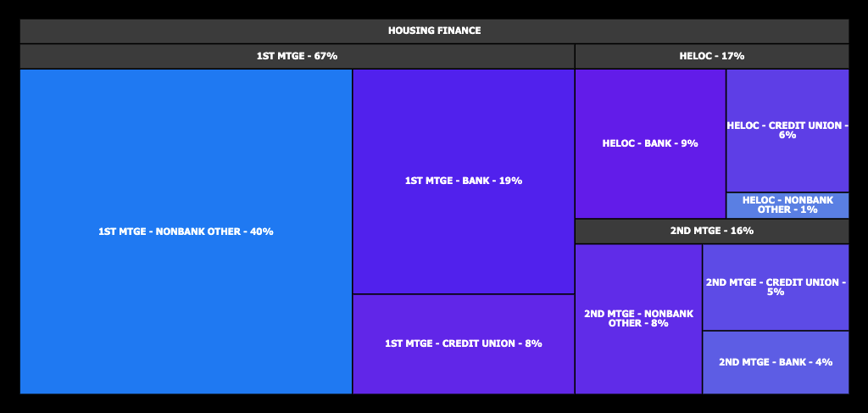Click the 2nd Mtge - Credit Union tile
The image size is (868, 413).
776,287
